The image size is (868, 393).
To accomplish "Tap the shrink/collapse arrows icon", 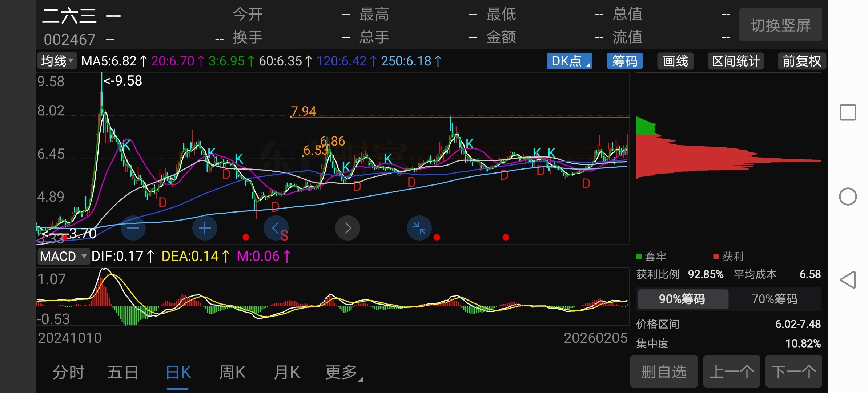I will pyautogui.click(x=419, y=228).
